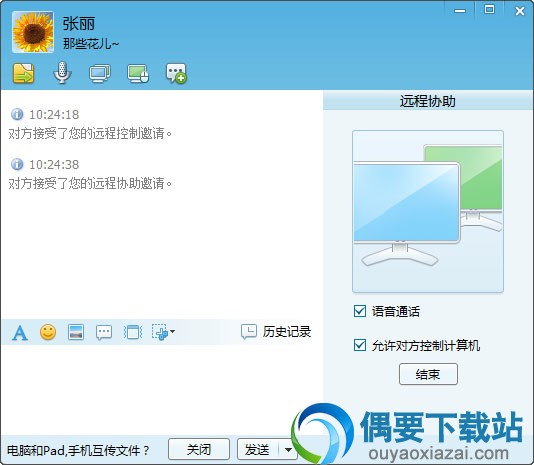Close the chat window with X
The height and width of the screenshot is (465, 534).
520,11
